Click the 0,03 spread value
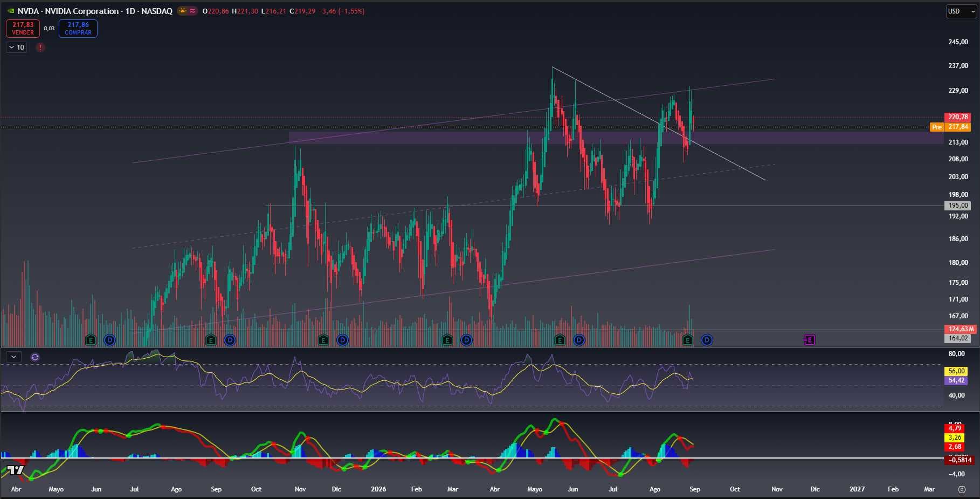Image resolution: width=980 pixels, height=499 pixels. click(x=49, y=29)
